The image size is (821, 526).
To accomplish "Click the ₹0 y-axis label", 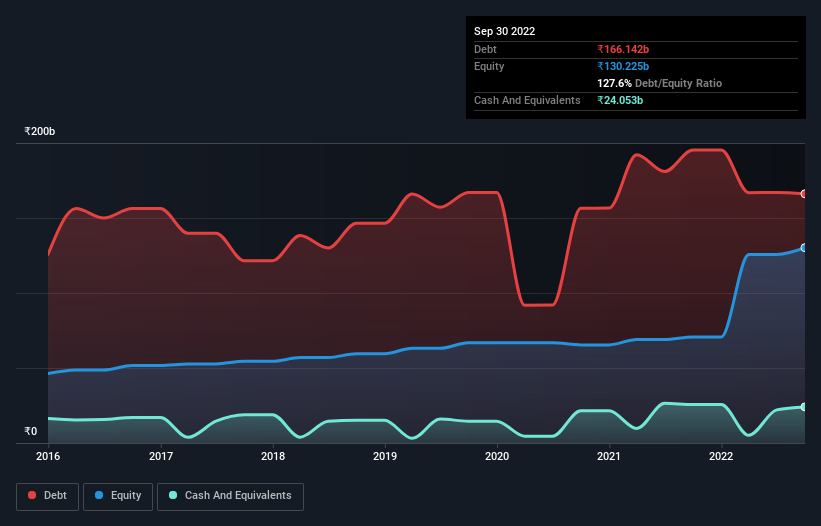I will [x=30, y=431].
